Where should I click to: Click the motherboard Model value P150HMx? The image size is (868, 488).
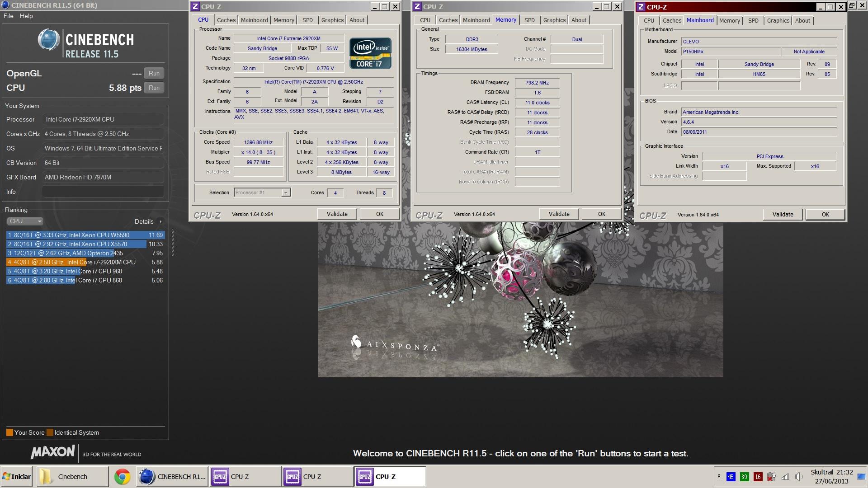click(x=731, y=52)
